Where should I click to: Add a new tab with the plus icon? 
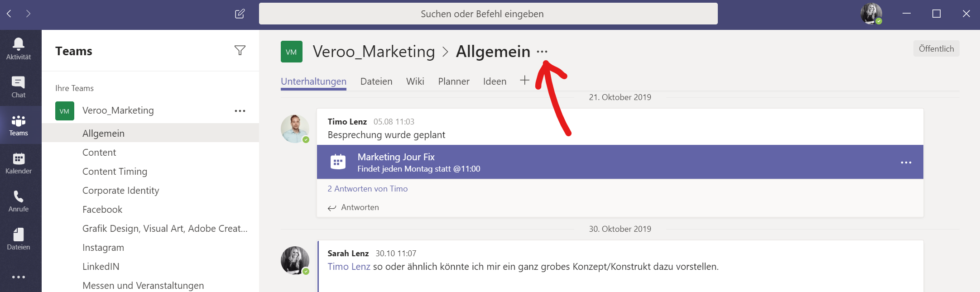click(x=524, y=81)
